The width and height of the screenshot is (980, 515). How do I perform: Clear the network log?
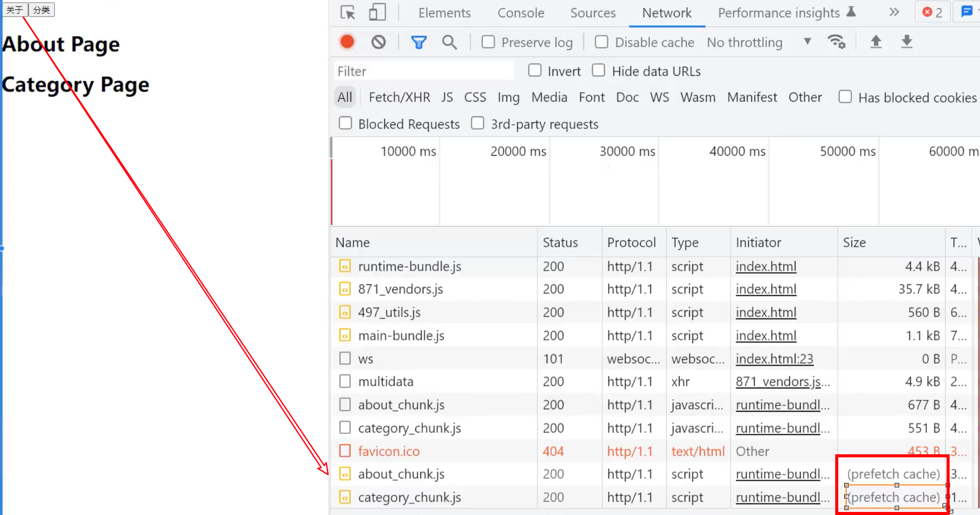click(378, 42)
